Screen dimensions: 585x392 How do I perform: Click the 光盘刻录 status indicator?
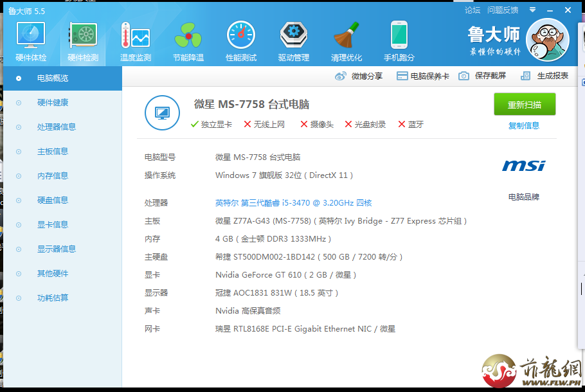(x=365, y=125)
